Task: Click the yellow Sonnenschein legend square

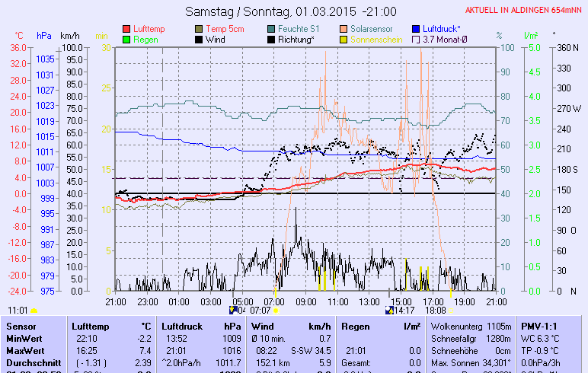Action: point(344,40)
